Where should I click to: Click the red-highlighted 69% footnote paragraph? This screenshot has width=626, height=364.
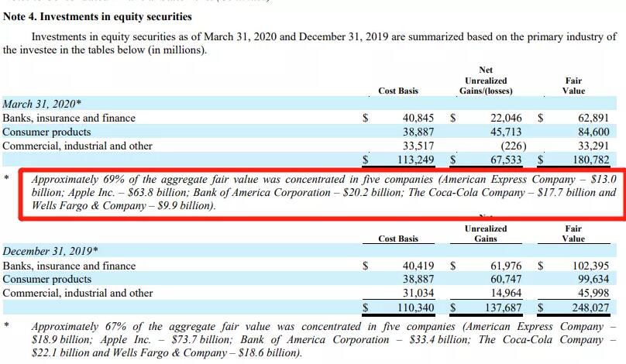[324, 193]
